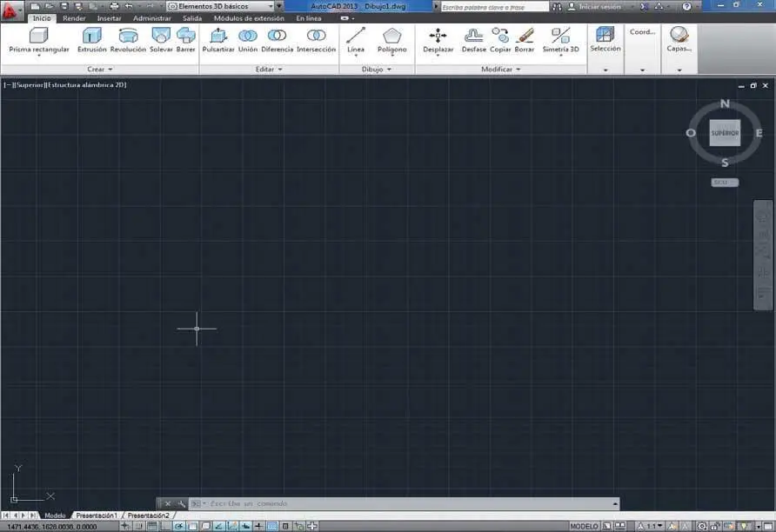Screen dimensions: 776x532
Task: Open the Capas layers panel button
Action: click(x=679, y=39)
